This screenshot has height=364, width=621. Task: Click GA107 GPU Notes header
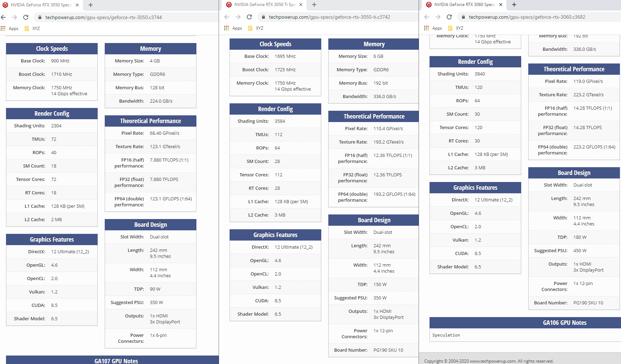click(x=116, y=361)
